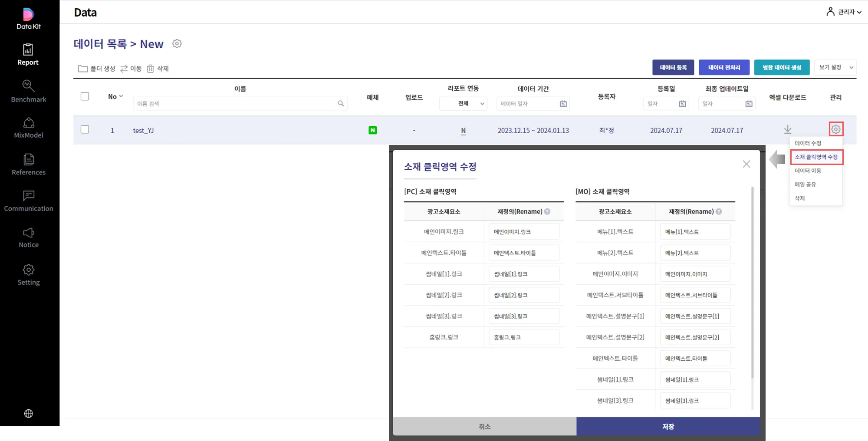
Task: Click the 데이터 전처리 button
Action: [x=724, y=67]
